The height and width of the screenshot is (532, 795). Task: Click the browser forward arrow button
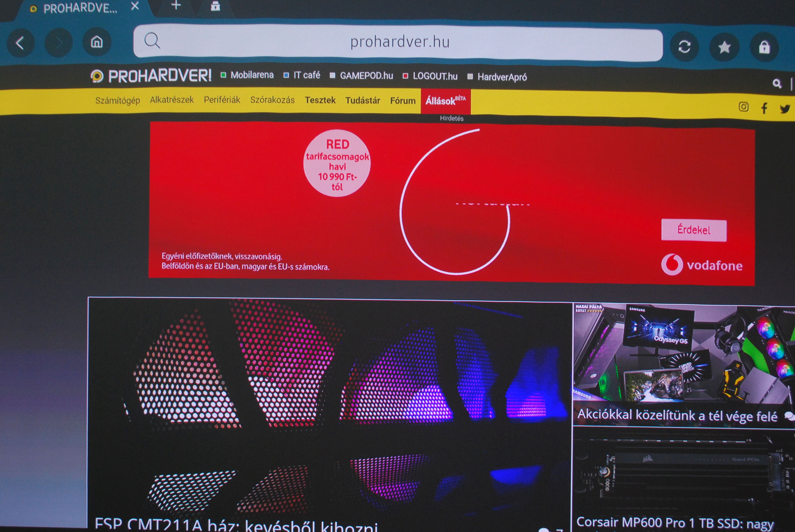point(59,43)
